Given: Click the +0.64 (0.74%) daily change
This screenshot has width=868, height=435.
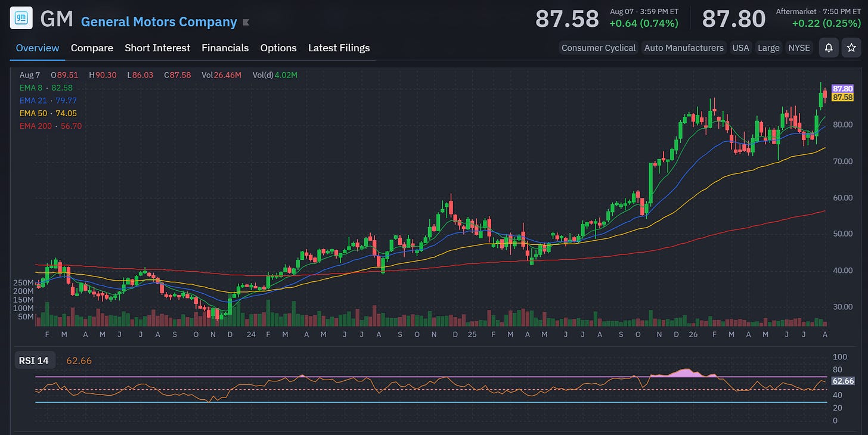Looking at the screenshot, I should click(x=644, y=24).
